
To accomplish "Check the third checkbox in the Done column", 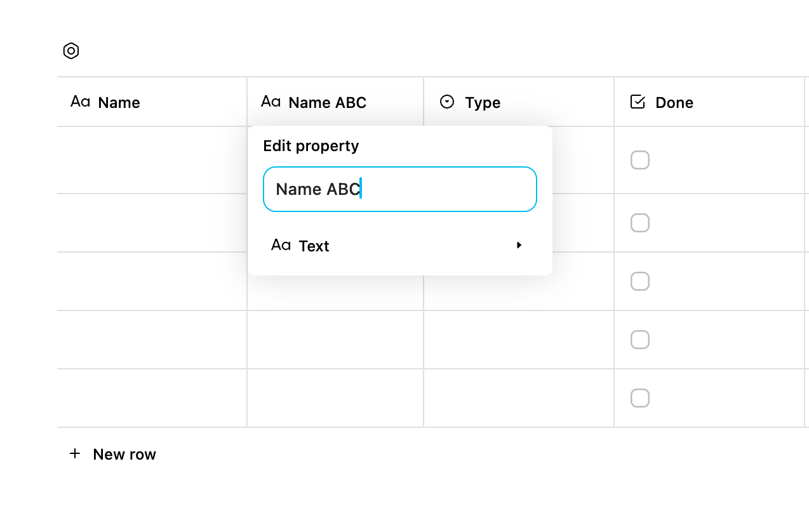I will pos(639,281).
